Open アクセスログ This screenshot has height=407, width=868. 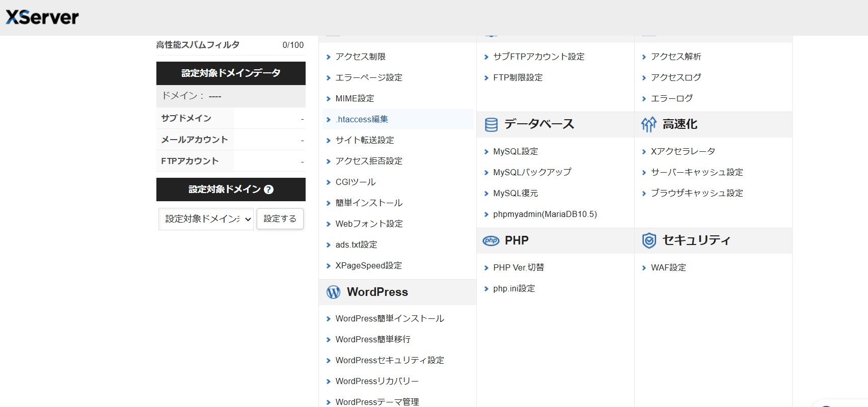tap(676, 77)
